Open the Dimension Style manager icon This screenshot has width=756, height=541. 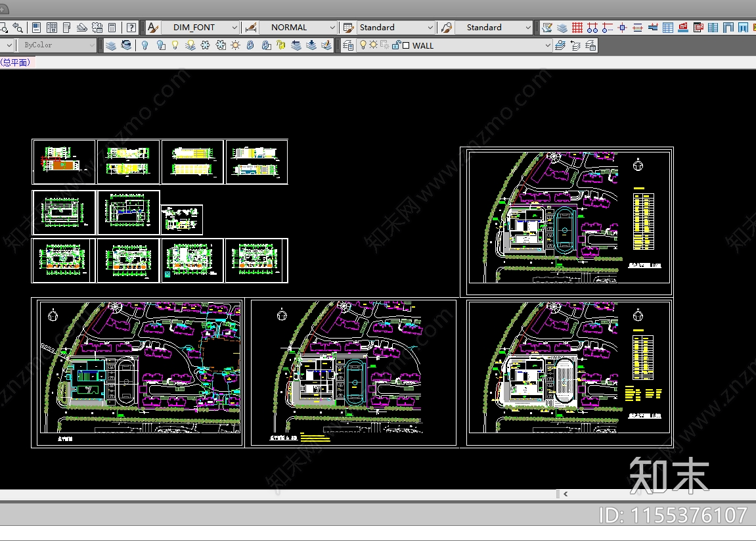point(251,28)
